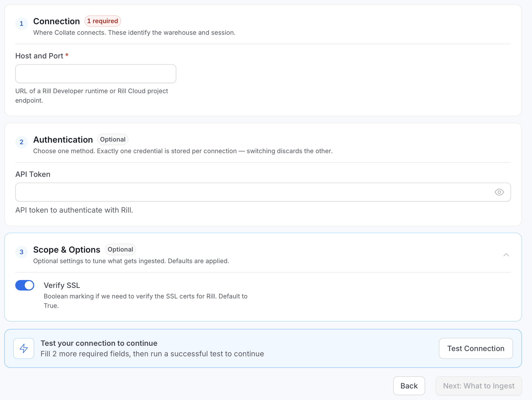This screenshot has height=400, width=532.
Task: Focus the API Token input field
Action: [263, 192]
